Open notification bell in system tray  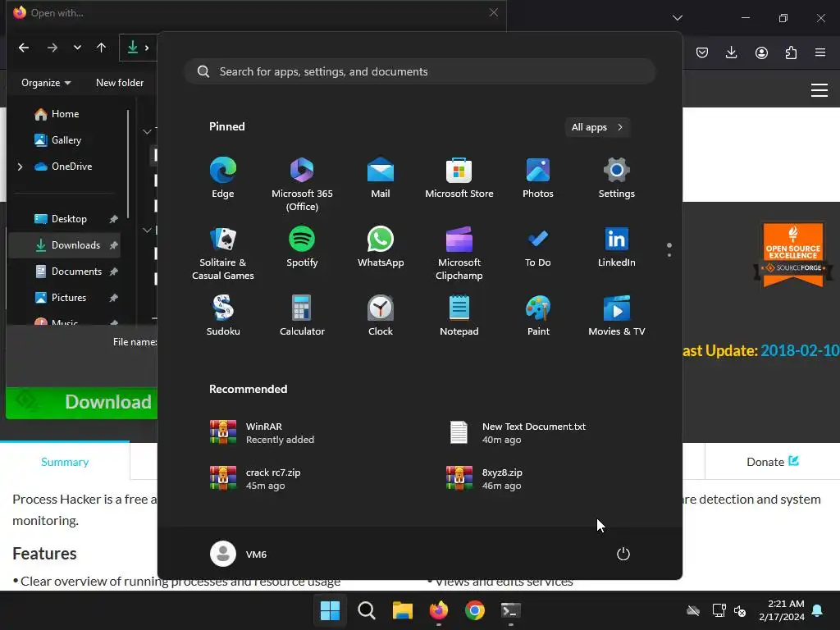[818, 610]
